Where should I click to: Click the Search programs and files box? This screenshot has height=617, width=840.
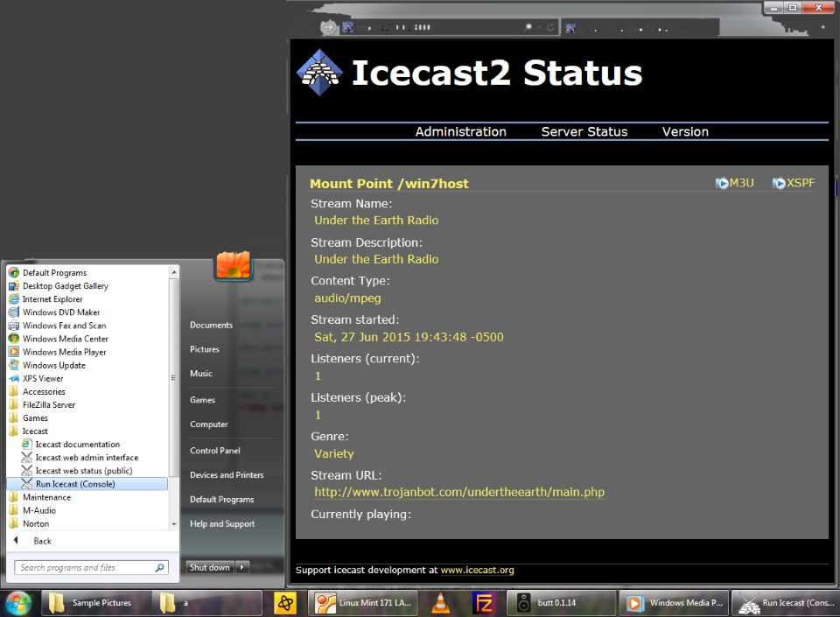[91, 567]
